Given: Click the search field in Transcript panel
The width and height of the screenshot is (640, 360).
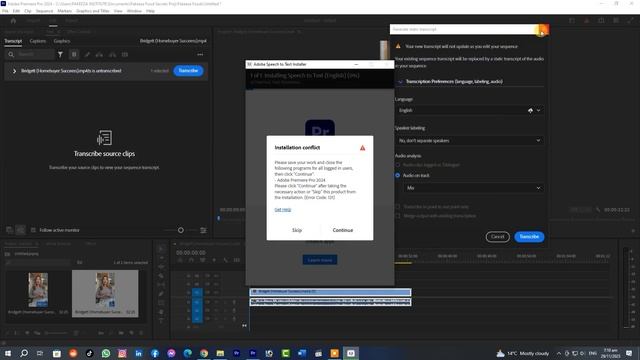Looking at the screenshot, I should pyautogui.click(x=31, y=54).
